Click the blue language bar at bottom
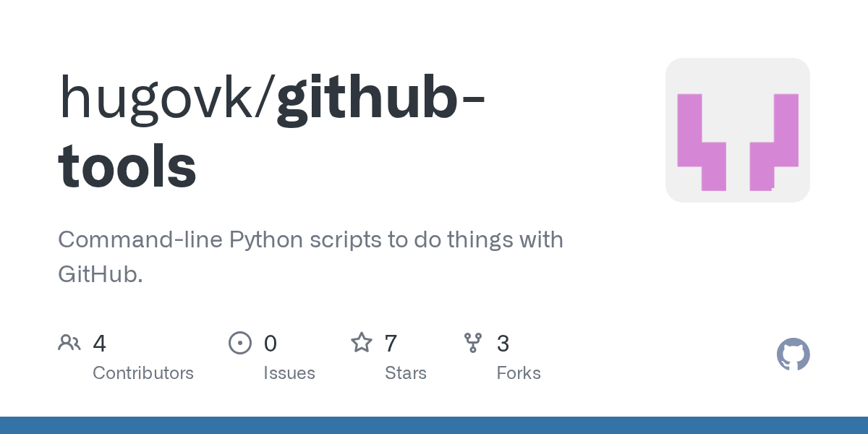 pyautogui.click(x=434, y=425)
